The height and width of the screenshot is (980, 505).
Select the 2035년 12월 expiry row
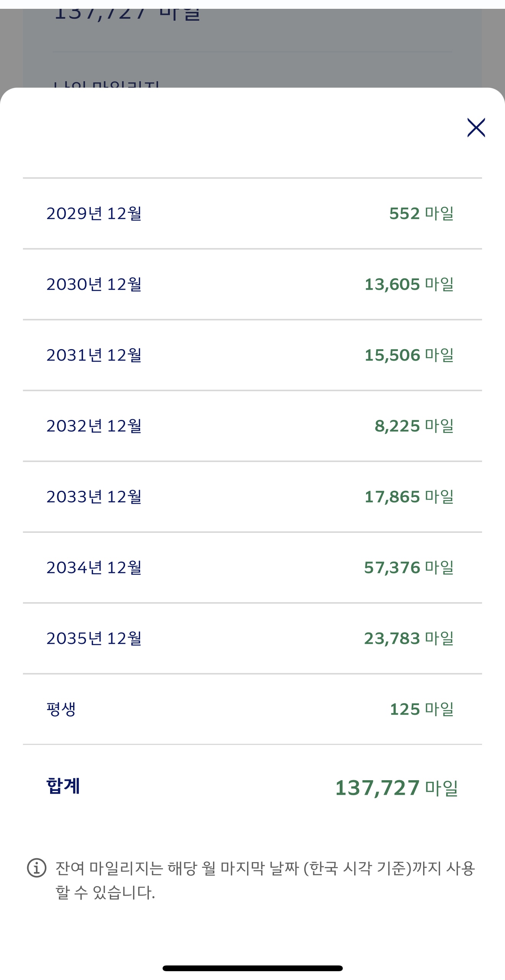click(x=94, y=639)
